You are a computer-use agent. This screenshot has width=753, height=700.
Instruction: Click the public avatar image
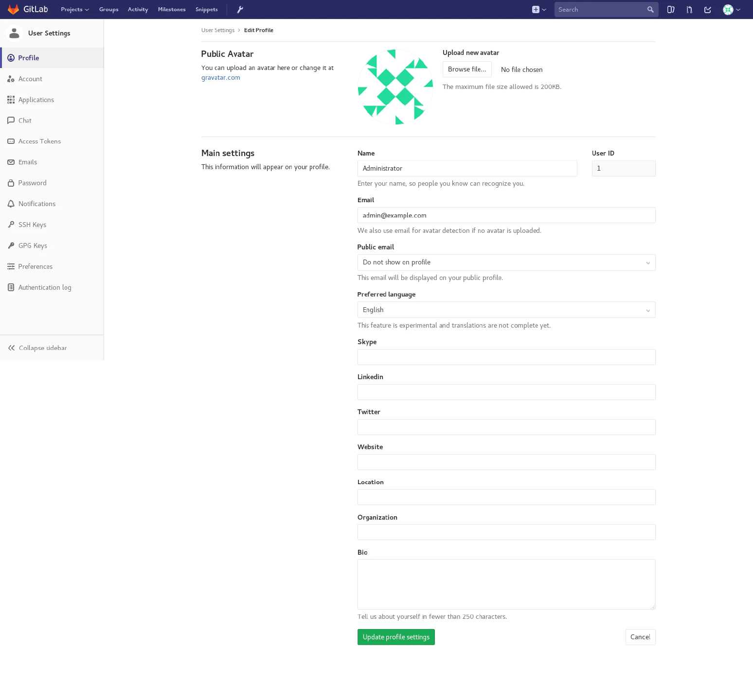coord(395,87)
